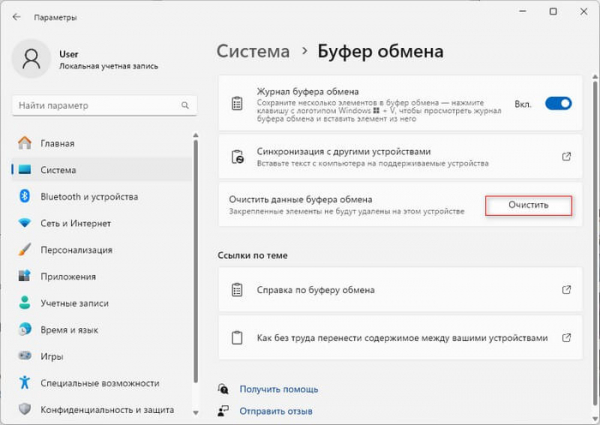Viewport: 600px width, 425px height.
Task: Go back with the arrow icon
Action: 16,17
